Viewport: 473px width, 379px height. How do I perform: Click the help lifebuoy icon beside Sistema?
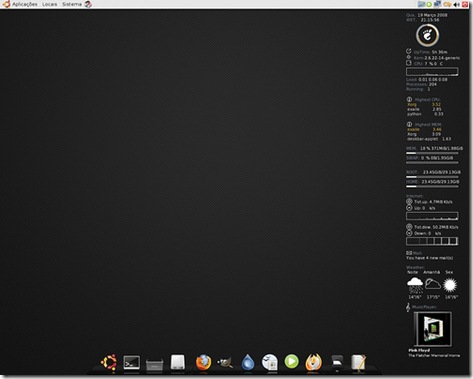(88, 4)
